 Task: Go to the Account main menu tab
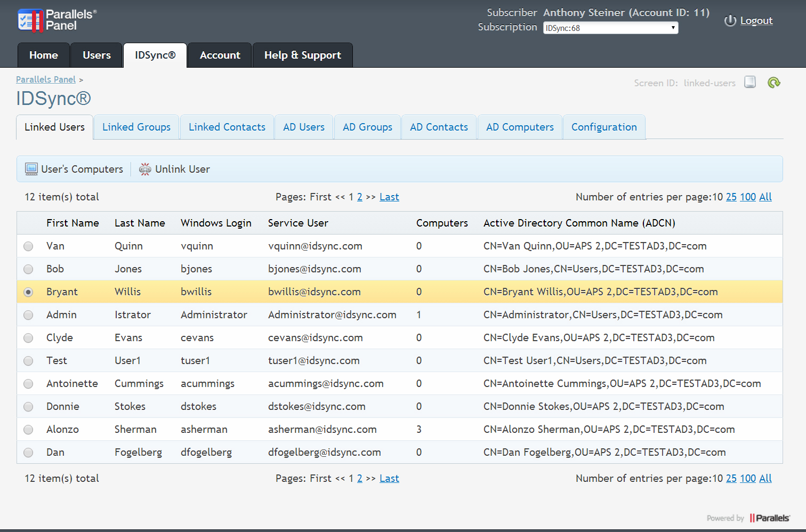tap(220, 55)
